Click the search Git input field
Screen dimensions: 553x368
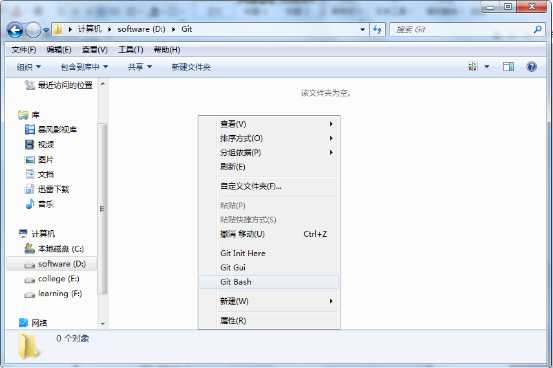pyautogui.click(x=461, y=29)
